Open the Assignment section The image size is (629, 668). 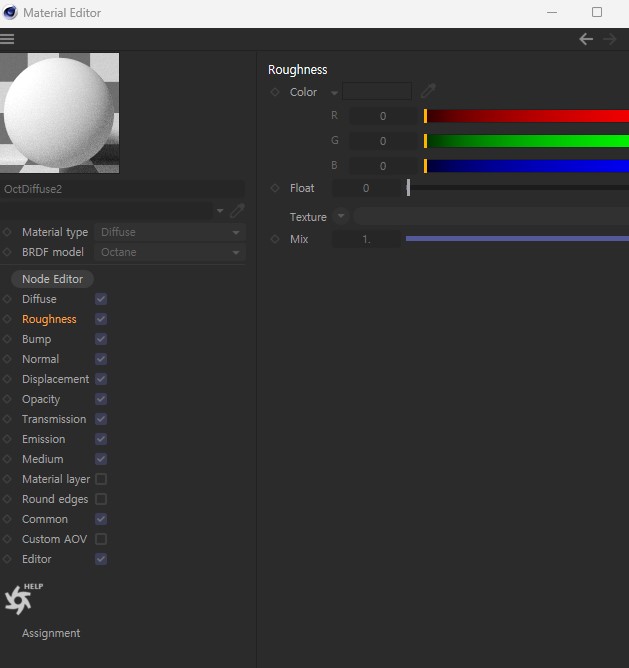click(x=51, y=633)
